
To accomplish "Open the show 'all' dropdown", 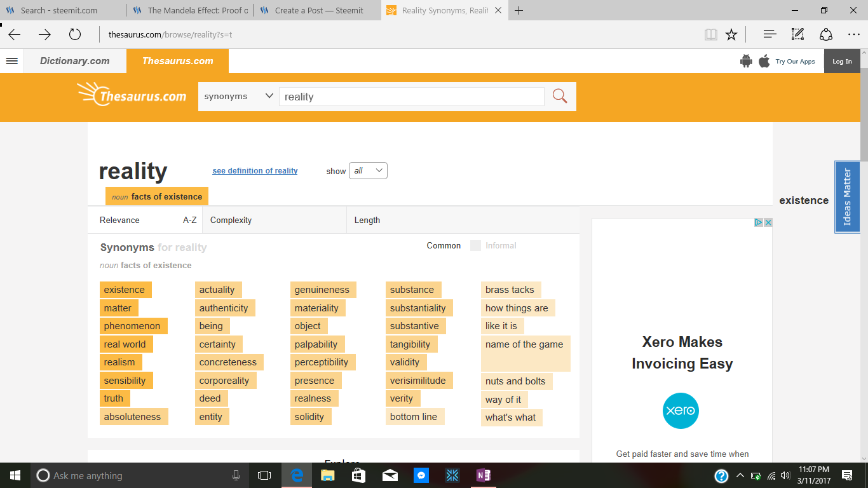I will coord(368,170).
